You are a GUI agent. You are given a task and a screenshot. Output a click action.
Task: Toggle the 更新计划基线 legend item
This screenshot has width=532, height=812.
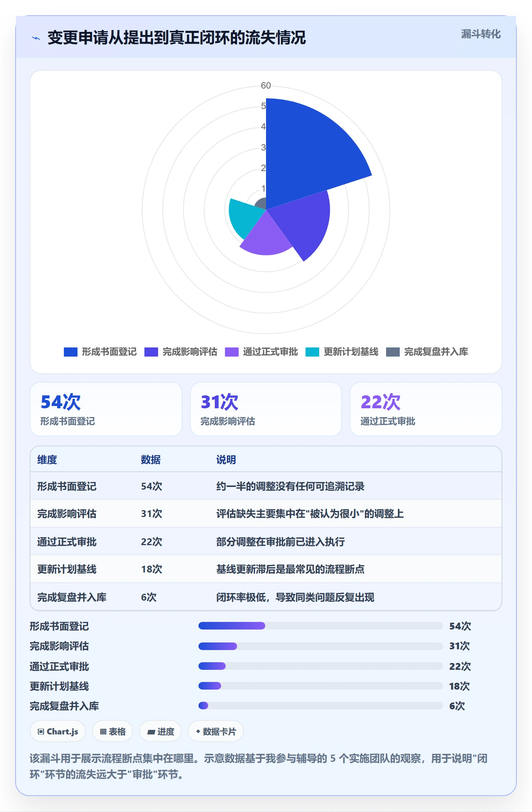(x=342, y=352)
